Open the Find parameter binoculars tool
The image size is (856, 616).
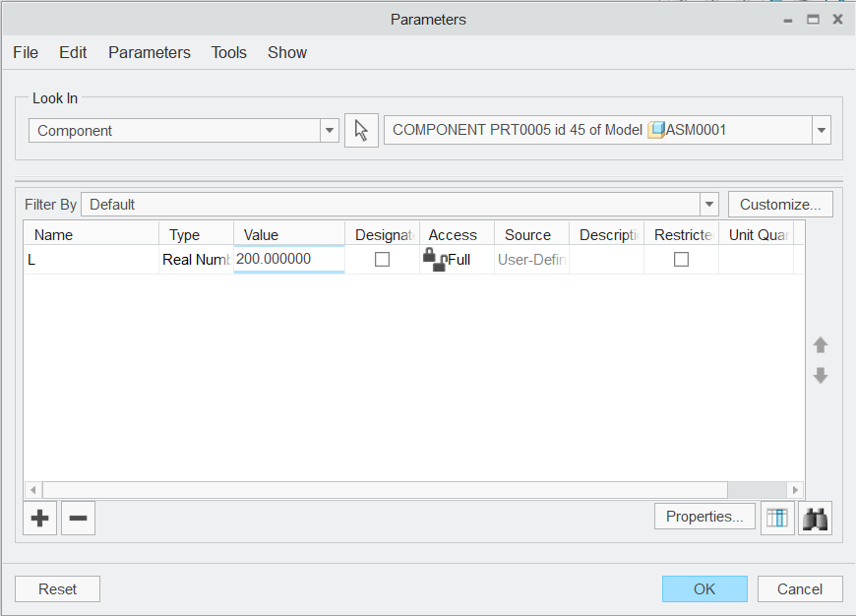pyautogui.click(x=815, y=517)
